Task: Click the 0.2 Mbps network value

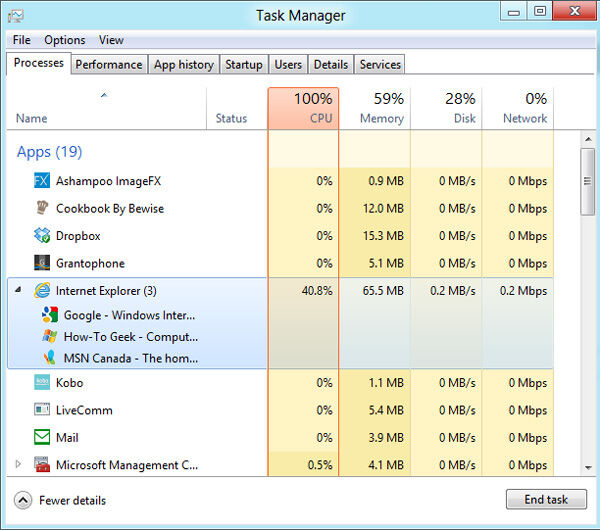Action: point(523,291)
